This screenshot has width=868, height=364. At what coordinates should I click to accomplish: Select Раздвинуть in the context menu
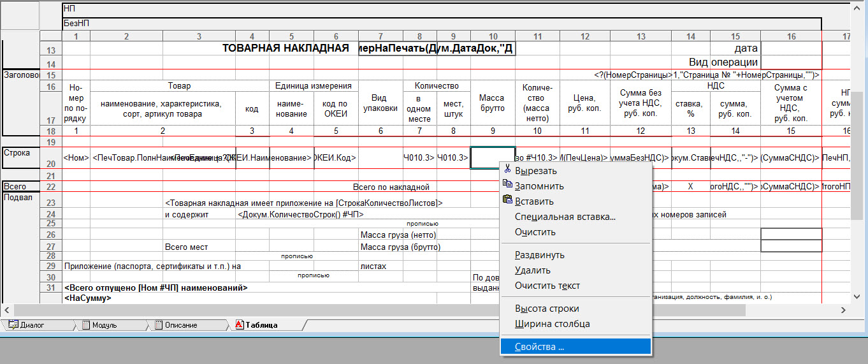pos(575,255)
